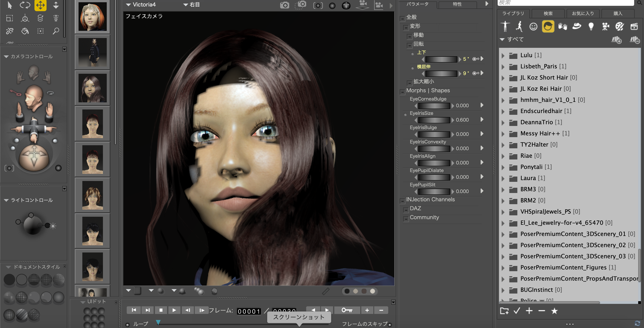Image resolution: width=644 pixels, height=328 pixels.
Task: Add to favorites star icon
Action: tap(554, 311)
